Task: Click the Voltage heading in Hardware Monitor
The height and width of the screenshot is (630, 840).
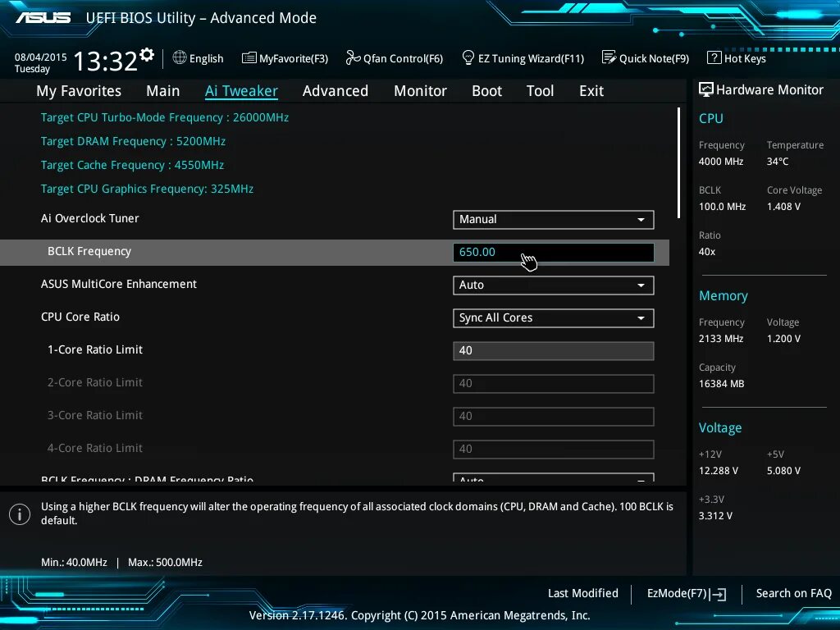Action: 720,427
